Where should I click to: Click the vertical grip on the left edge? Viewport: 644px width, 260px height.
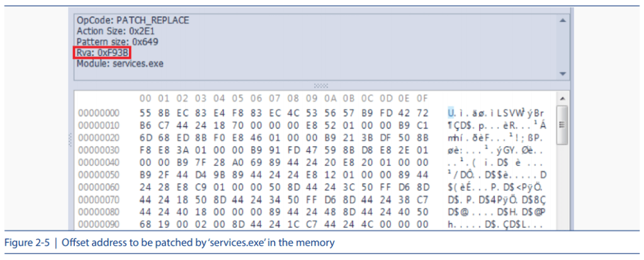coord(70,143)
